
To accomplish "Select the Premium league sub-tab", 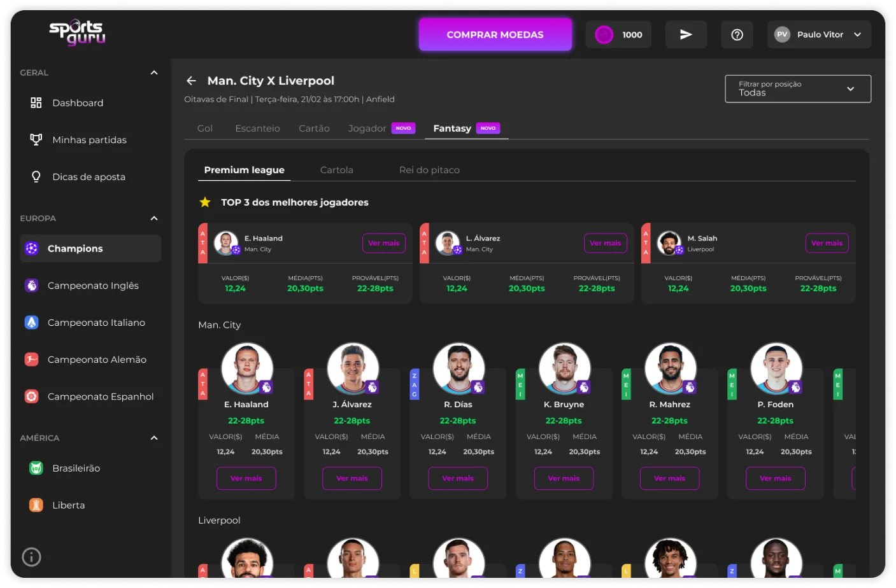I will (244, 170).
